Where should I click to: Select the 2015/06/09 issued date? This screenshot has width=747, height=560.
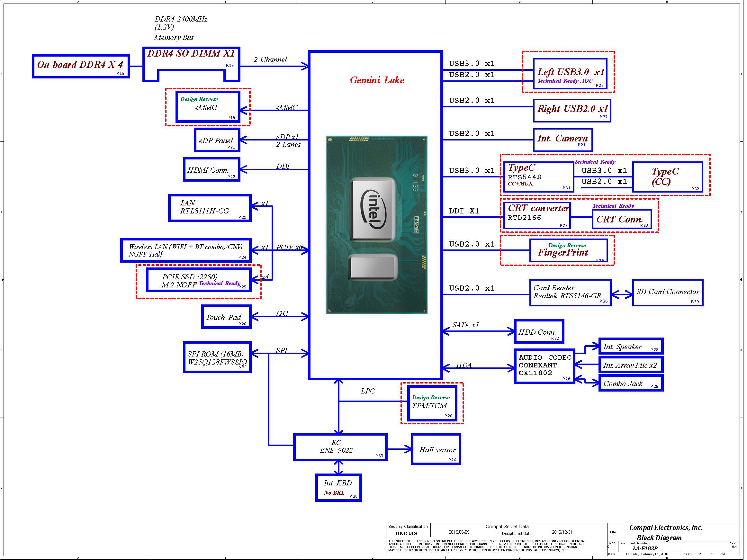click(459, 532)
